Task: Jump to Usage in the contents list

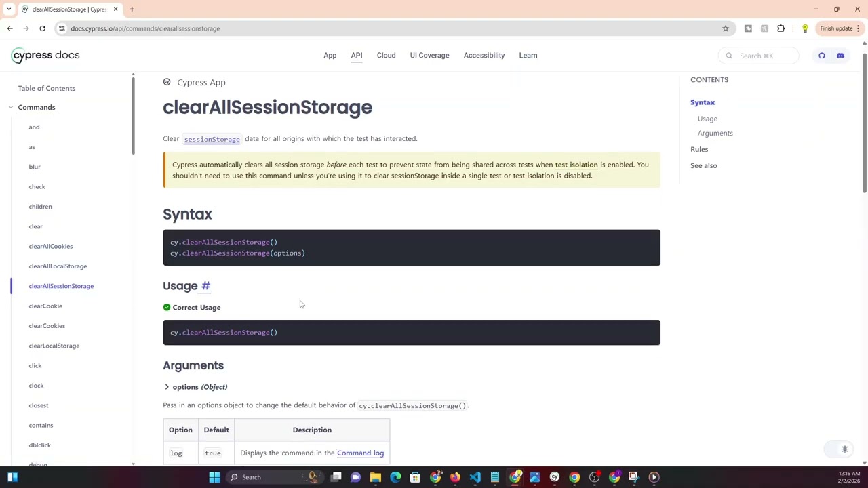Action: click(707, 119)
